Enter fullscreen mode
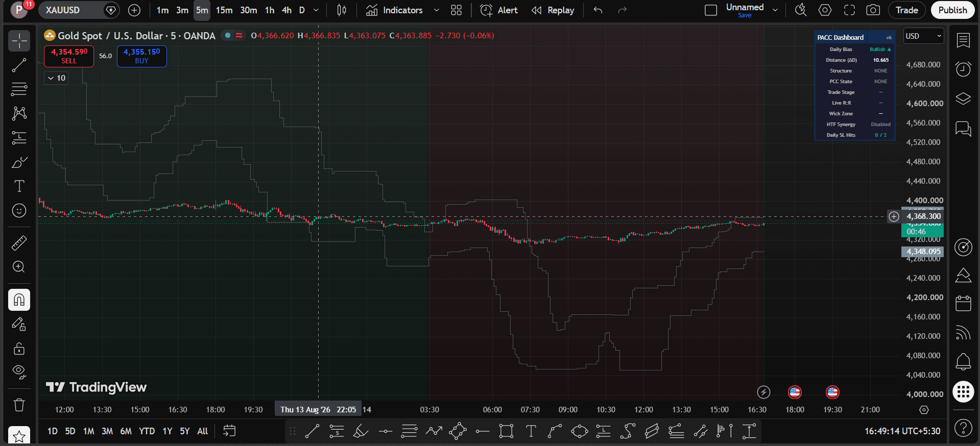Viewport: 980px width, 446px height. (x=849, y=10)
